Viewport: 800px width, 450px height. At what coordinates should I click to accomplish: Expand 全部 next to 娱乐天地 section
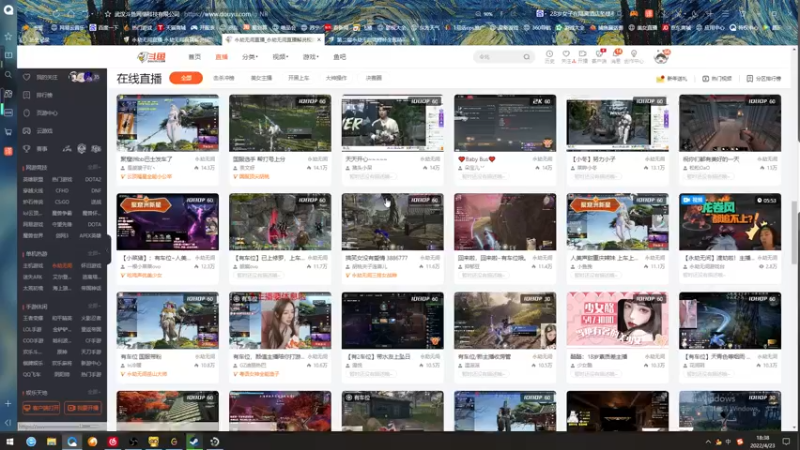click(x=94, y=392)
